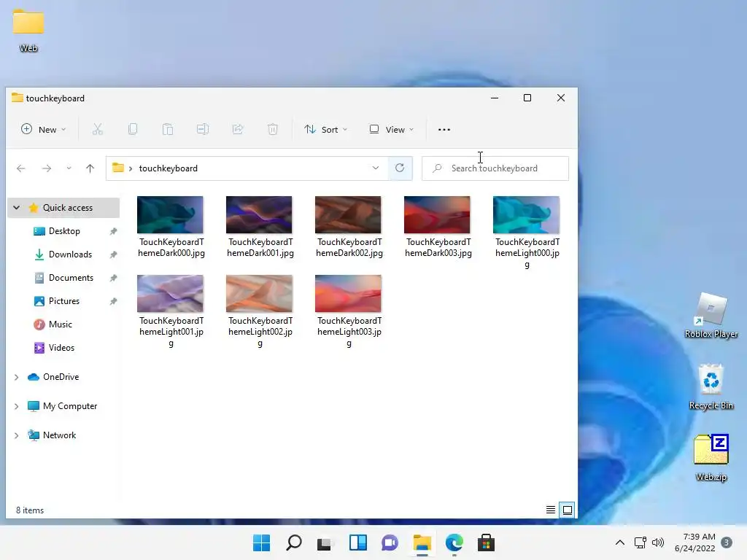Open the notification count badge
The image size is (747, 560).
[726, 542]
